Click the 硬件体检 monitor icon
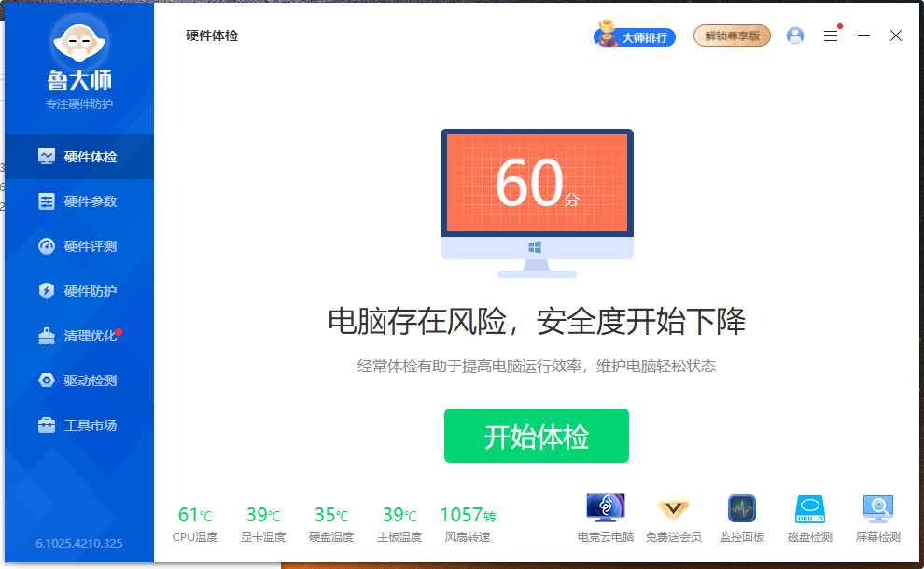The height and width of the screenshot is (569, 924). [47, 156]
